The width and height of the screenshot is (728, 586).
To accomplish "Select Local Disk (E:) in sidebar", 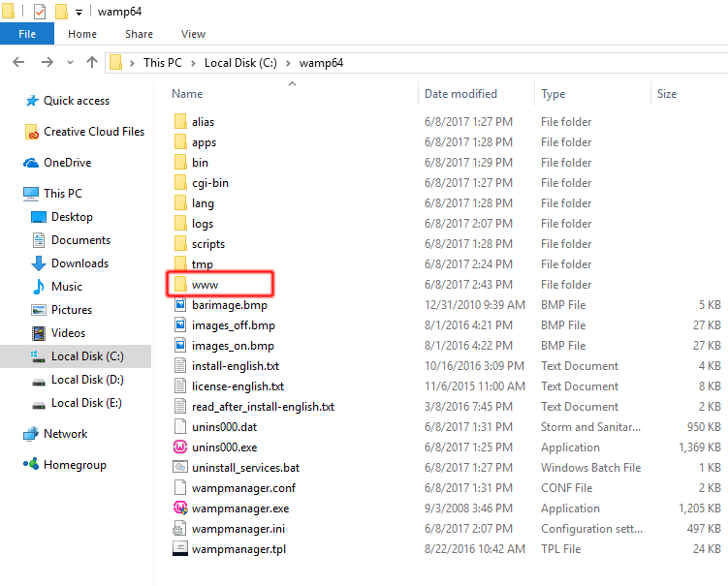I will pos(77,403).
